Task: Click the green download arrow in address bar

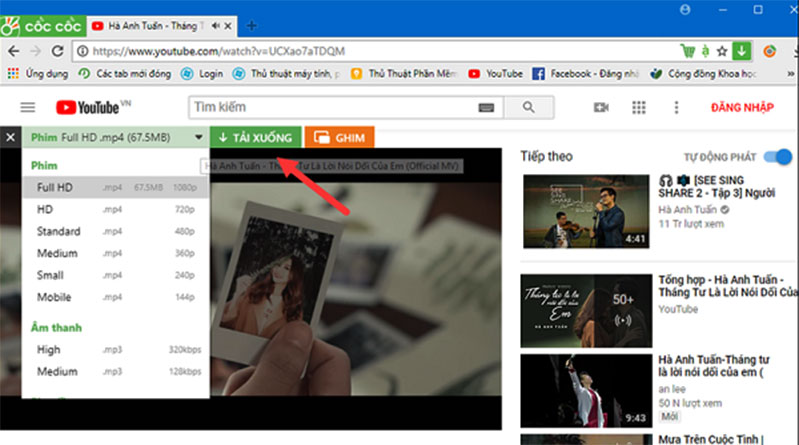Action: click(x=741, y=50)
